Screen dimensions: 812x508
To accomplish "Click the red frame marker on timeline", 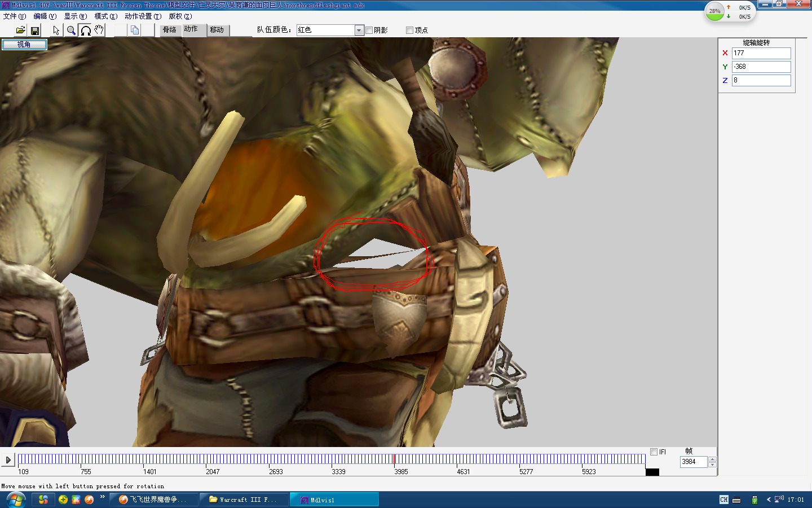I will (x=394, y=459).
